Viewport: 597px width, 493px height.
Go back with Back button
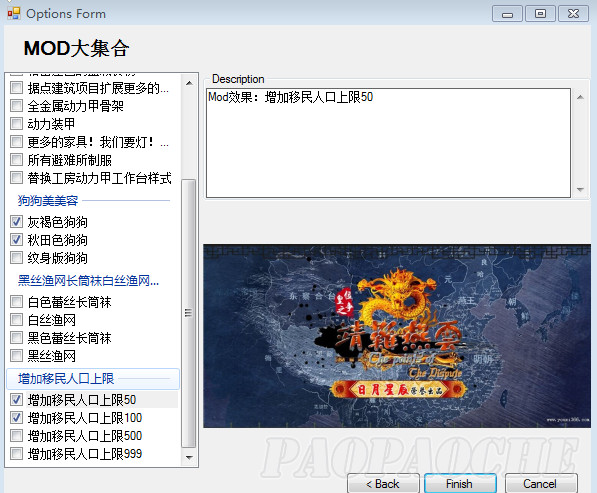tap(383, 483)
